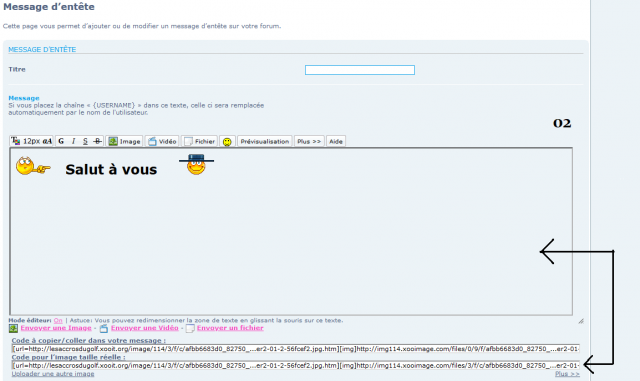Click the MESSAGE D'ENTÊTE section heading

pos(42,49)
